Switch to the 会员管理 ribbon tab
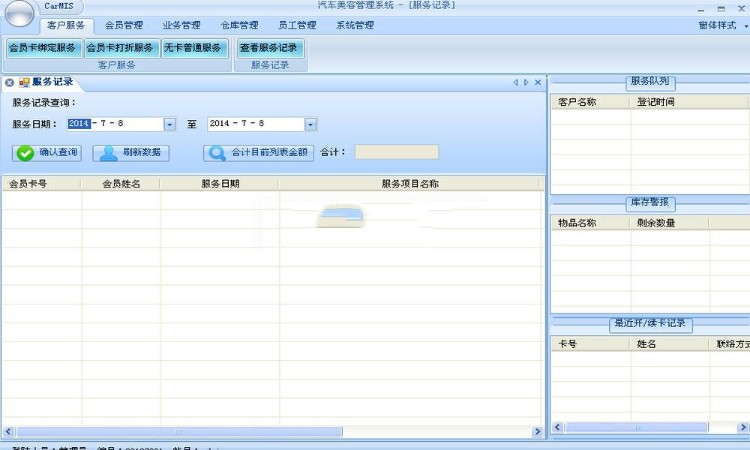The height and width of the screenshot is (450, 750). point(124,25)
